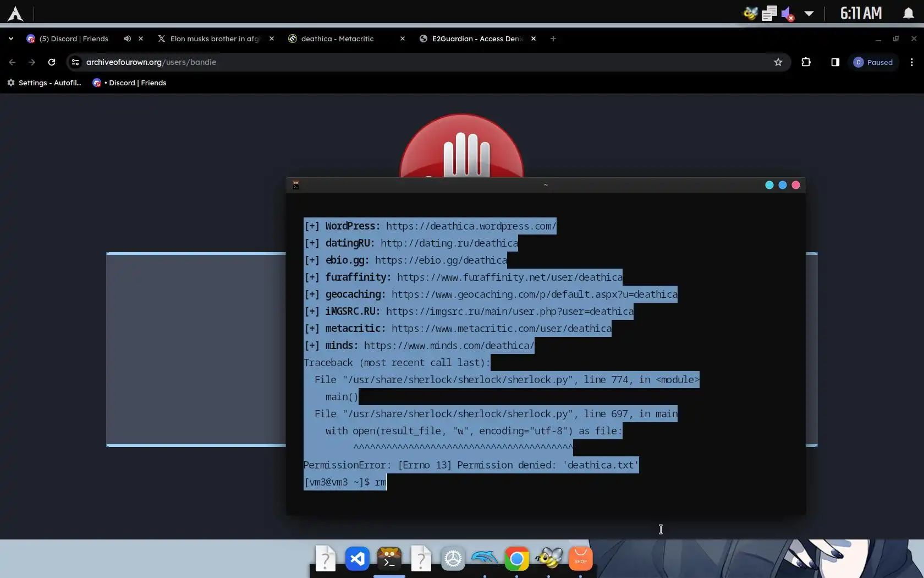
Task: Open the second unknown-file icon in the dock
Action: click(421, 559)
